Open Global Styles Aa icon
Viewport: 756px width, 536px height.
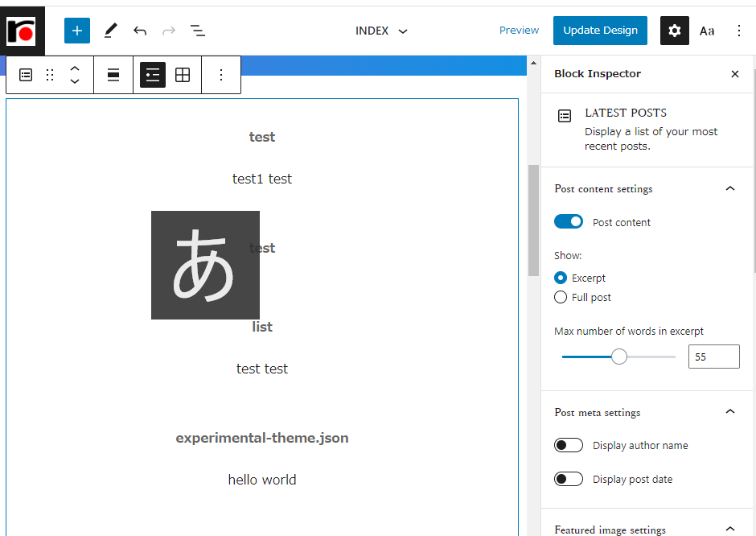(x=707, y=31)
